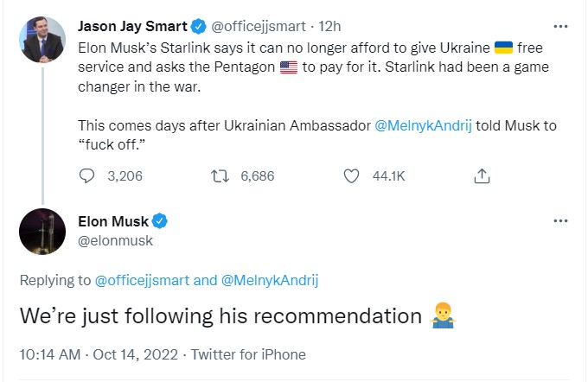The image size is (588, 382).
Task: Click the Twitter for iPhone source label
Action: 248,354
